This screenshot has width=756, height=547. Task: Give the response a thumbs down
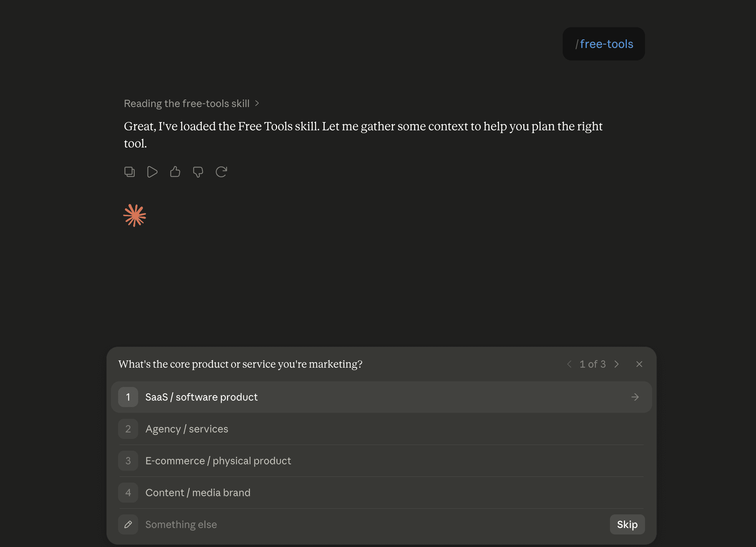(198, 172)
